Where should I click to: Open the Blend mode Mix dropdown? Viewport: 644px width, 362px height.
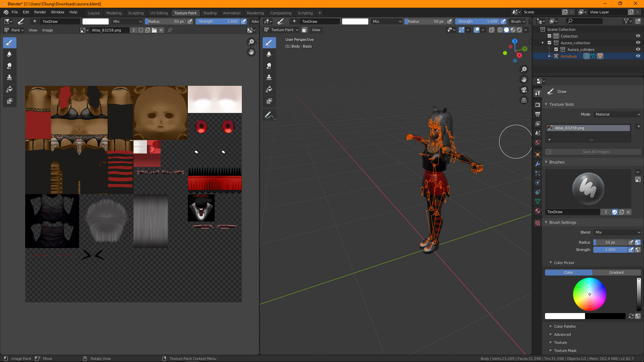click(617, 232)
